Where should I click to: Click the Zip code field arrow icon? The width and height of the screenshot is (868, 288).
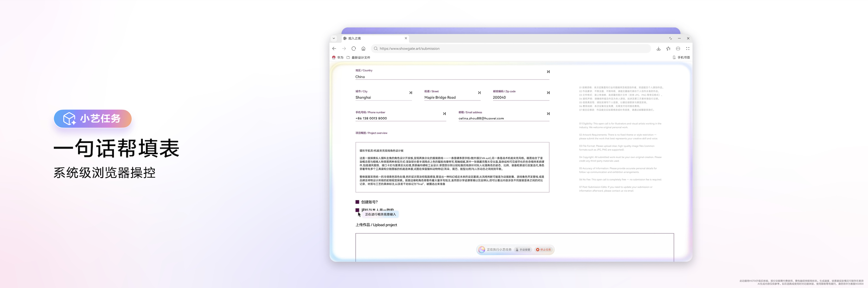point(548,93)
